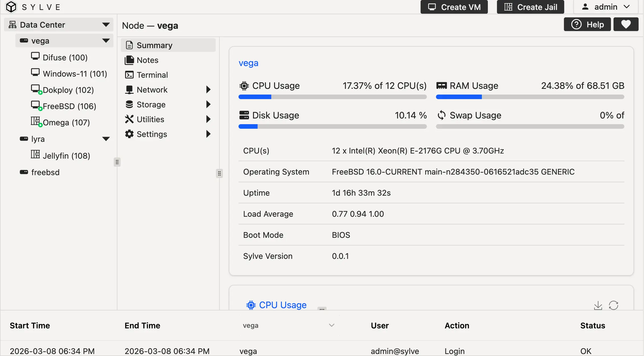Screen dimensions: 644x356
Task: Click the heart favorite button
Action: (x=626, y=24)
